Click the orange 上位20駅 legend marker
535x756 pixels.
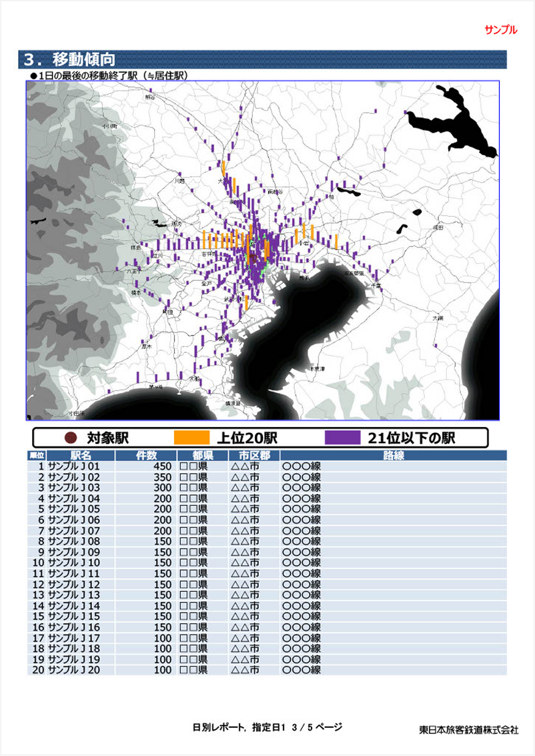click(x=190, y=436)
